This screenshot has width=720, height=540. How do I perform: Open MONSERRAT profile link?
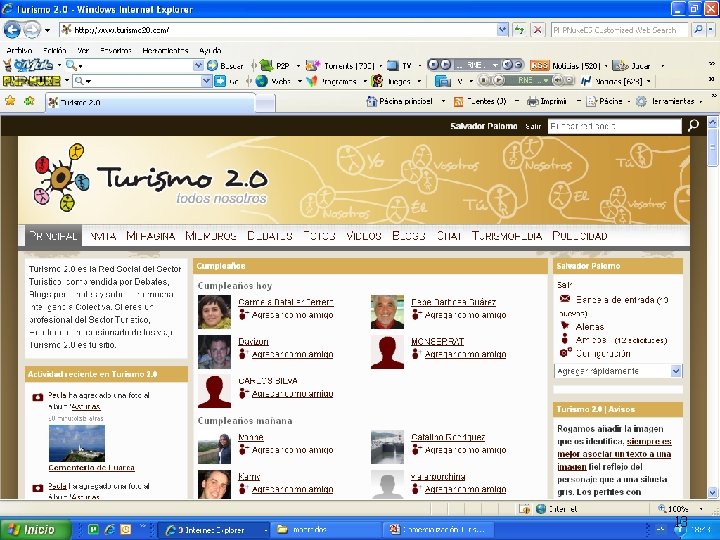437,341
